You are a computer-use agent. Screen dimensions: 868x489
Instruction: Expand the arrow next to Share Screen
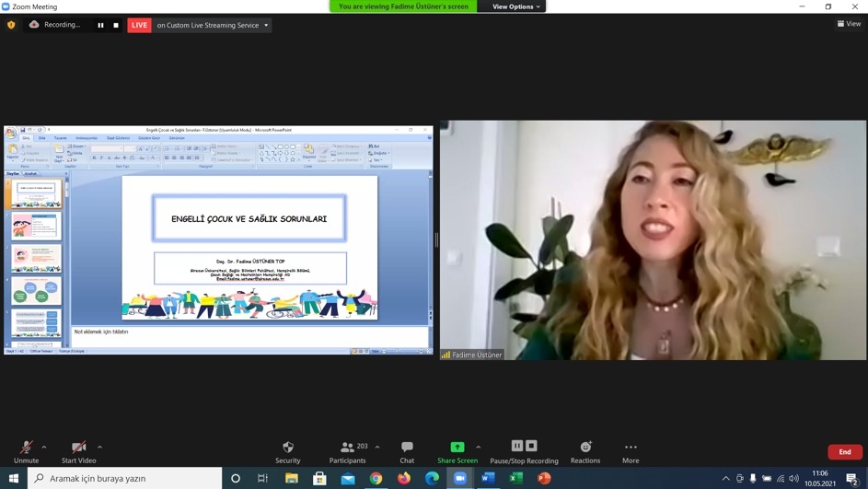pyautogui.click(x=478, y=448)
